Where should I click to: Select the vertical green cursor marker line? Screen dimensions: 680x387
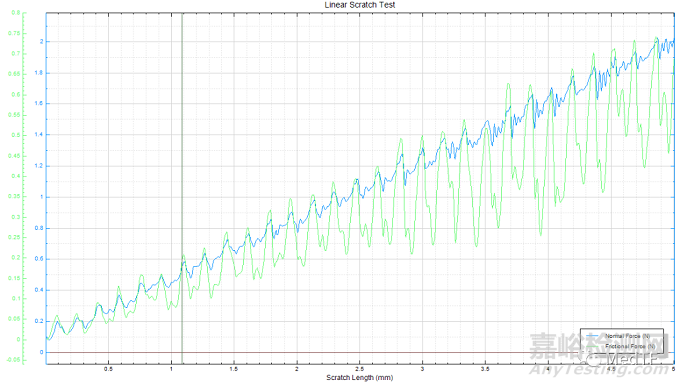click(182, 188)
